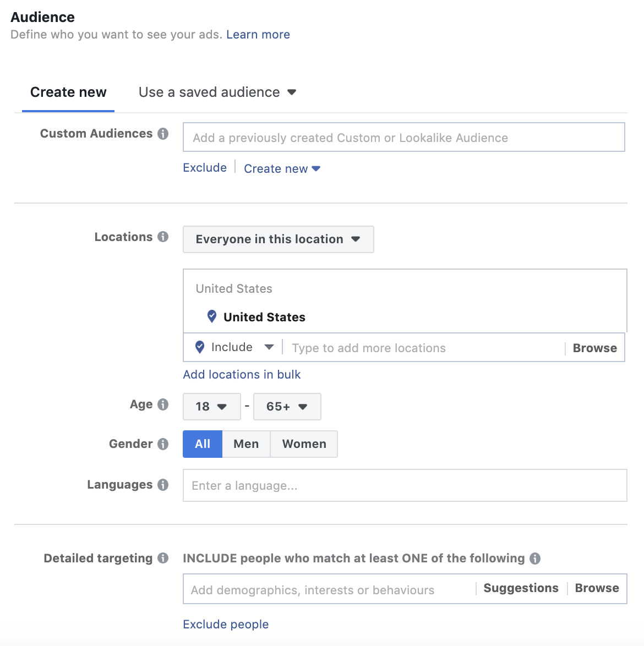Click the Custom Audiences info icon
This screenshot has width=644, height=646.
click(x=163, y=134)
